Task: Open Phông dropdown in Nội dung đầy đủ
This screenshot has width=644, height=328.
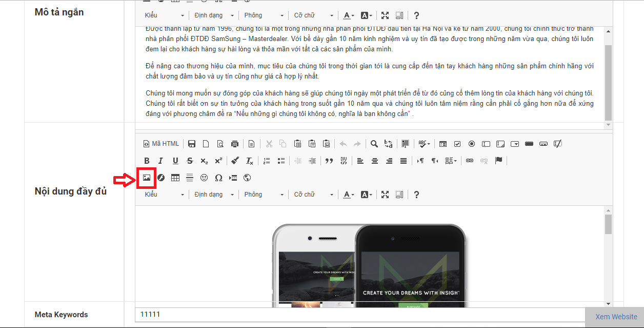Action: (x=263, y=195)
